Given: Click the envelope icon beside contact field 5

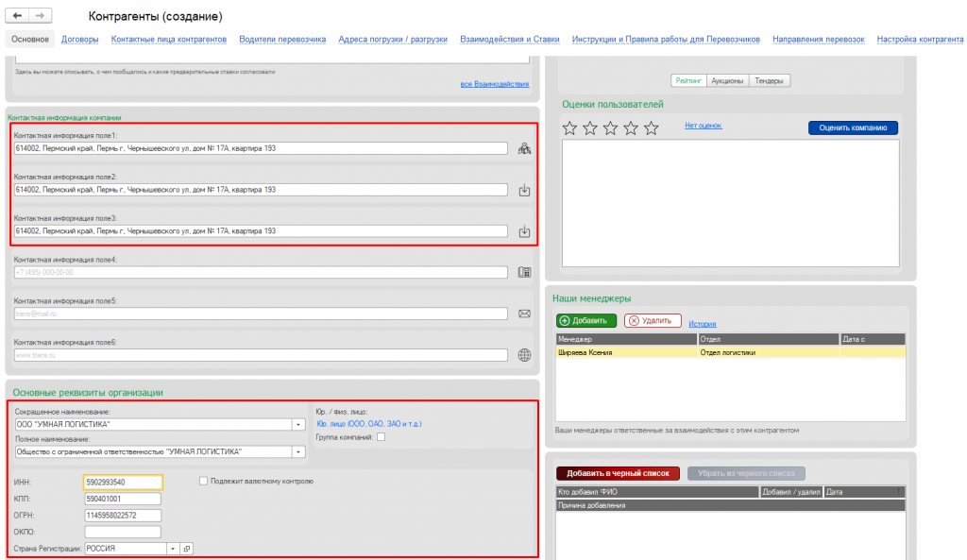Looking at the screenshot, I should coord(524,314).
